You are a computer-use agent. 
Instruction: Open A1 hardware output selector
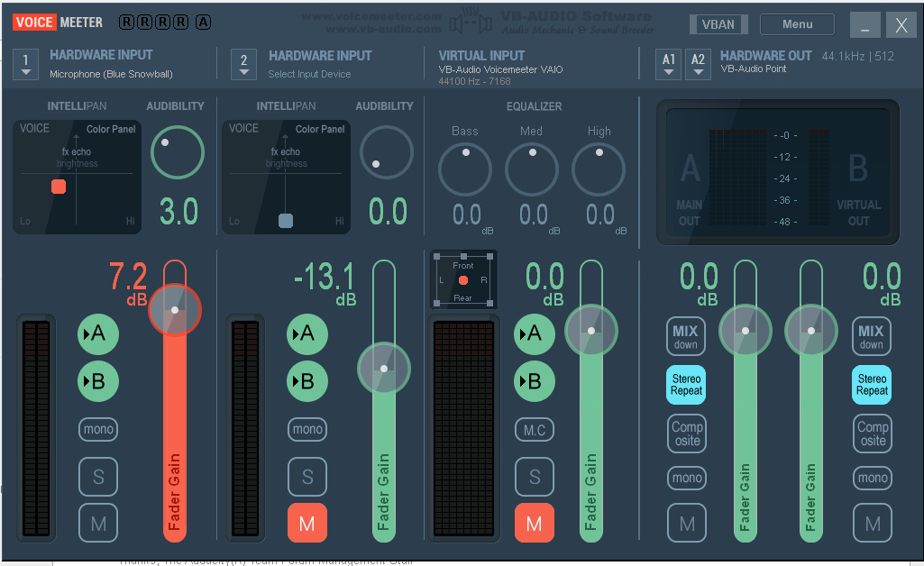pos(668,64)
